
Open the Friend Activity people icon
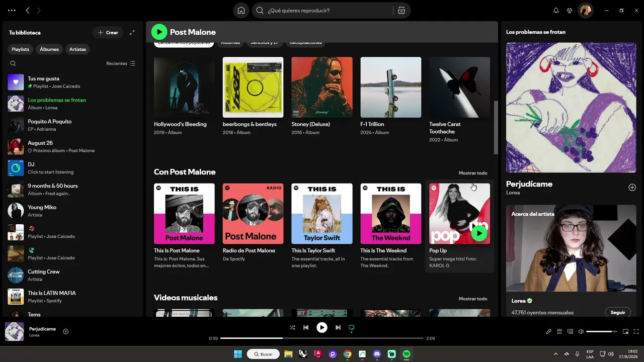point(570,11)
